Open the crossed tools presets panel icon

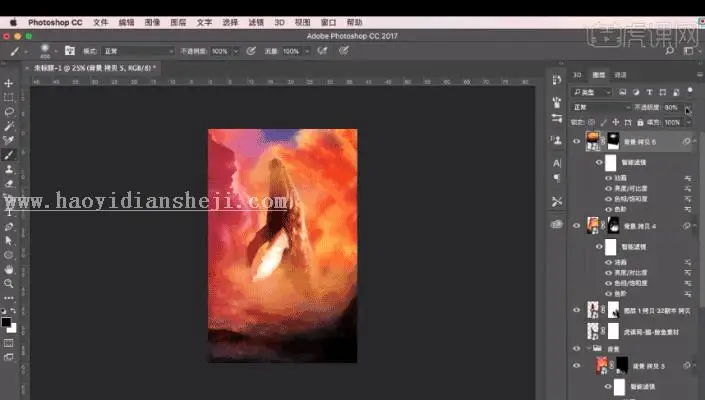click(x=557, y=202)
